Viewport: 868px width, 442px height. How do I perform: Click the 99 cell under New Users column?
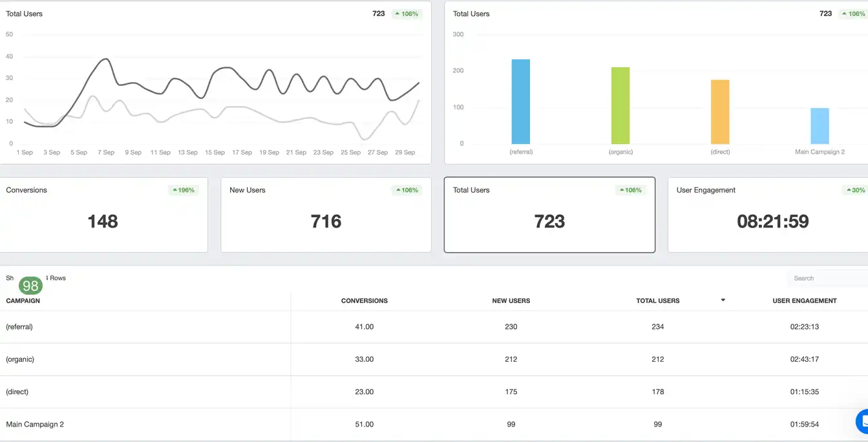[511, 425]
